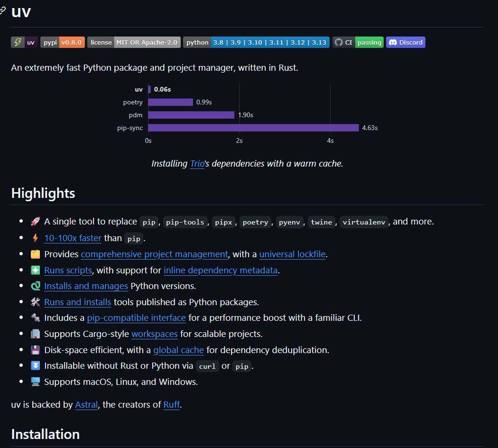Click the pip-tools inline code snippet
The width and height of the screenshot is (498, 448).
pyautogui.click(x=185, y=222)
